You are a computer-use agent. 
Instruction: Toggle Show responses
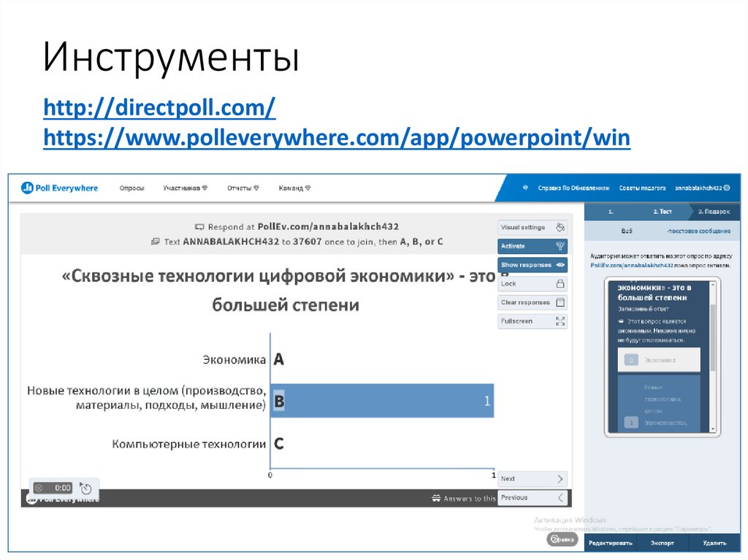point(533,265)
